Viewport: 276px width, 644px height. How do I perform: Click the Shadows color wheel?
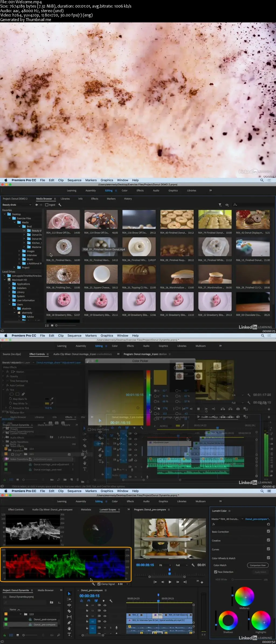[228, 620]
